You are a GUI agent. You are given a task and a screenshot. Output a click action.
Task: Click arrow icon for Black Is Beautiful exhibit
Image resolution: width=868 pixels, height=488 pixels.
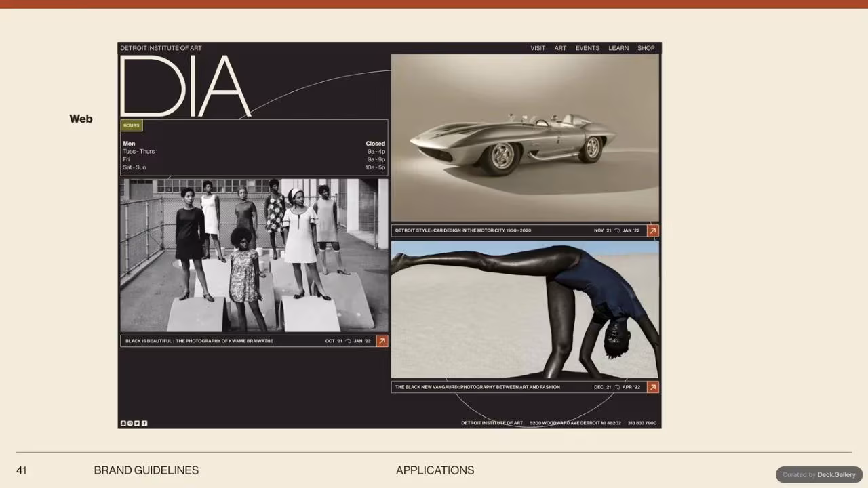(x=382, y=341)
